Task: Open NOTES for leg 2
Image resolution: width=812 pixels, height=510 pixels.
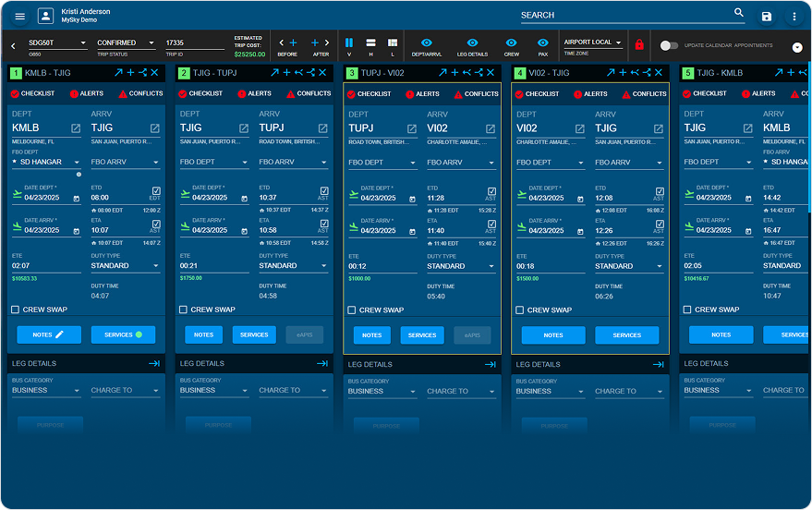Action: [203, 335]
